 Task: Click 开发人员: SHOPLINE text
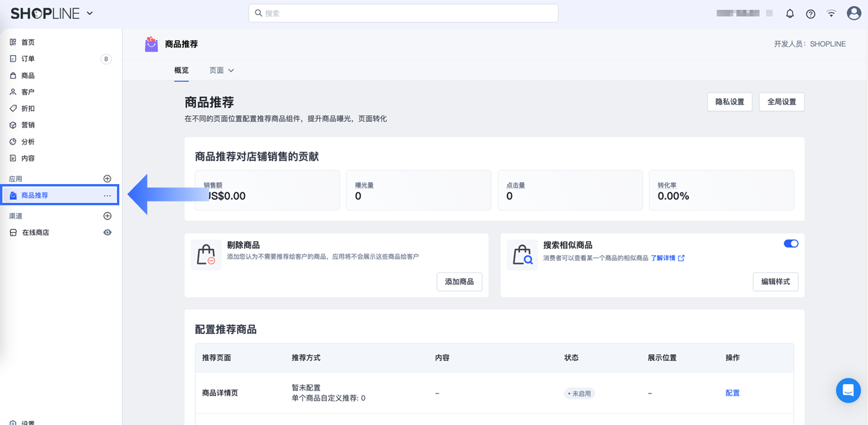810,44
